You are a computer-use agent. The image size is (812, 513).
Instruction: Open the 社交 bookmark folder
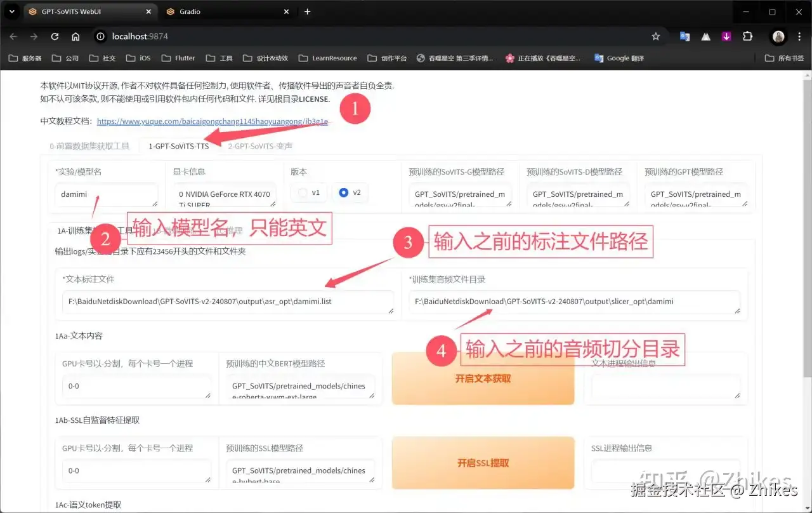tap(102, 58)
